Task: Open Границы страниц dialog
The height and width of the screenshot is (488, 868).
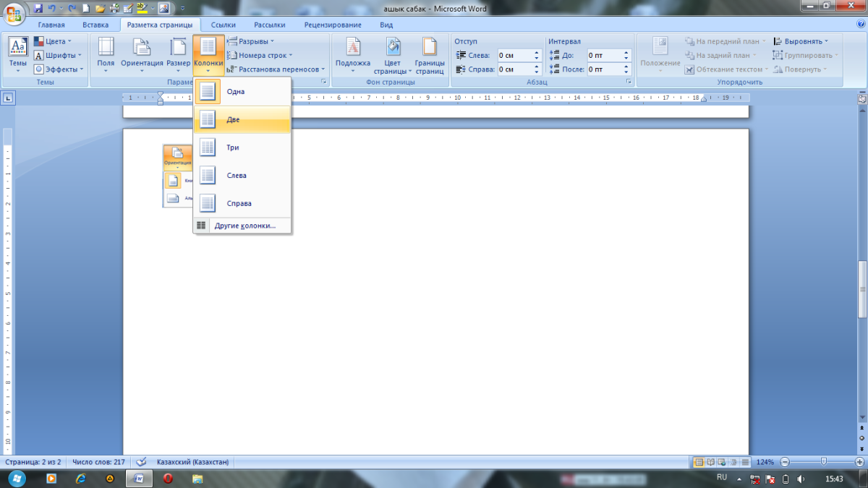Action: 430,54
